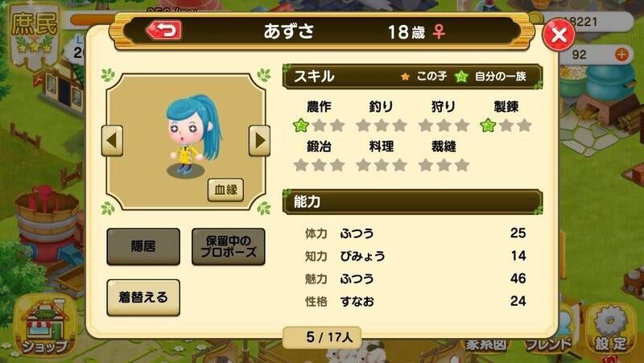This screenshot has height=363, width=644.
Task: Open the 設定 settings gear icon
Action: pyautogui.click(x=612, y=330)
